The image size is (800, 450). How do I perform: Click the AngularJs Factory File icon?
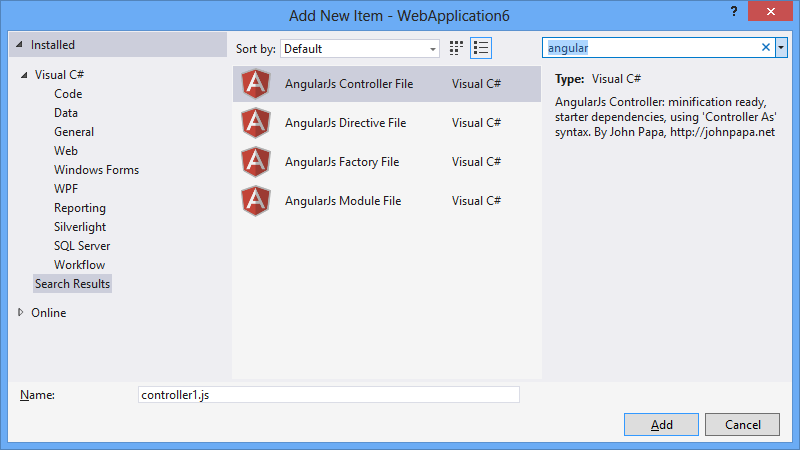[x=256, y=162]
